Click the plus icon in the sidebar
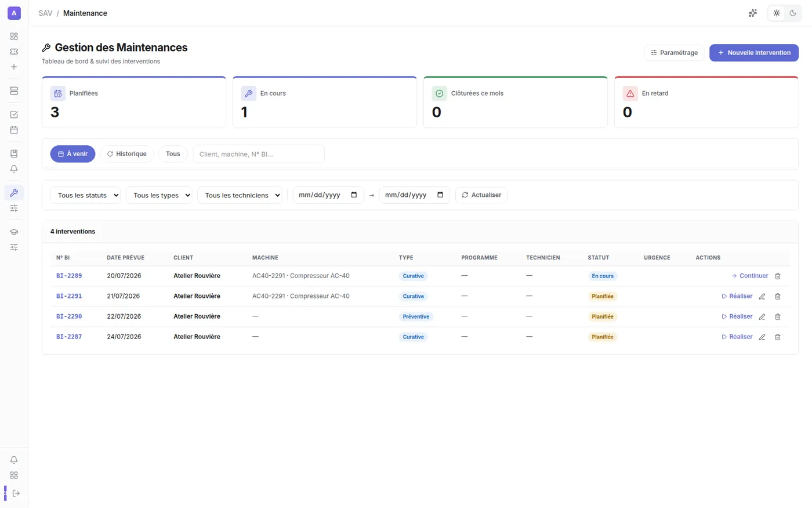This screenshot has height=508, width=812. click(x=14, y=67)
